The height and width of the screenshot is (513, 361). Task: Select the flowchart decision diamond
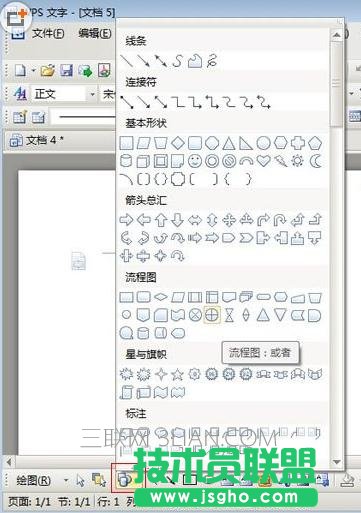[x=161, y=297]
